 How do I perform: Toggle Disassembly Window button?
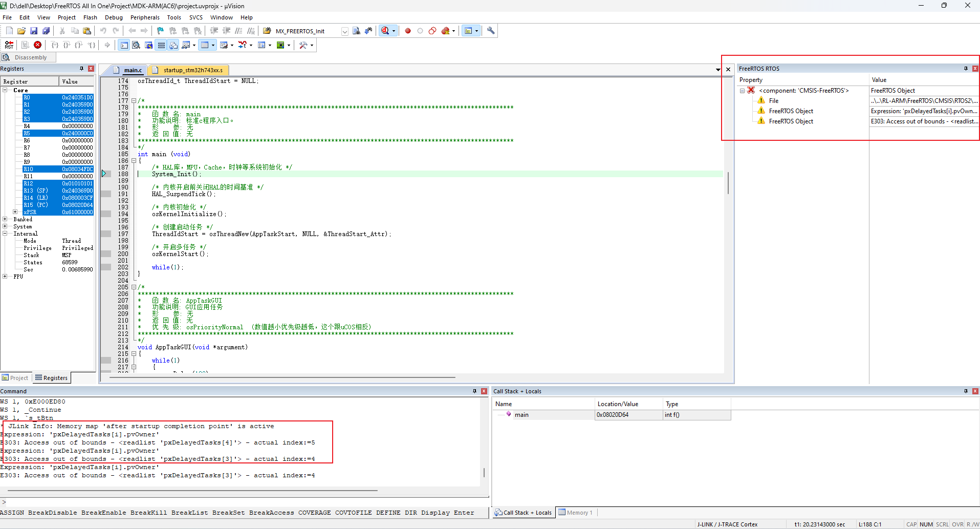point(136,45)
